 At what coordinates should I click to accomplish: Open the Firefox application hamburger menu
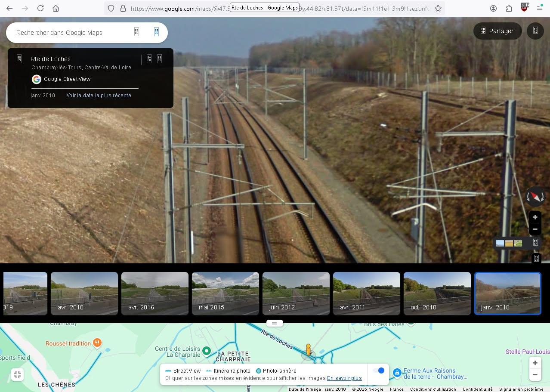(x=540, y=8)
